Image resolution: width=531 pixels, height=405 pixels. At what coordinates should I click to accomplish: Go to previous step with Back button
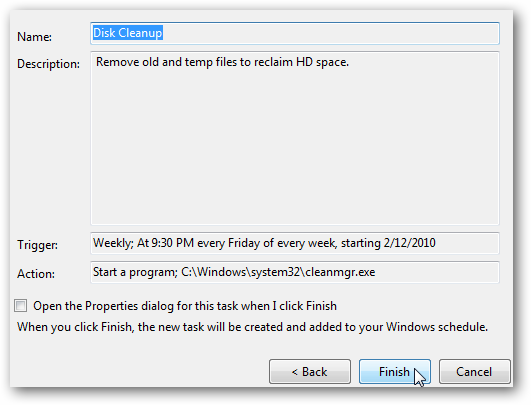(310, 371)
